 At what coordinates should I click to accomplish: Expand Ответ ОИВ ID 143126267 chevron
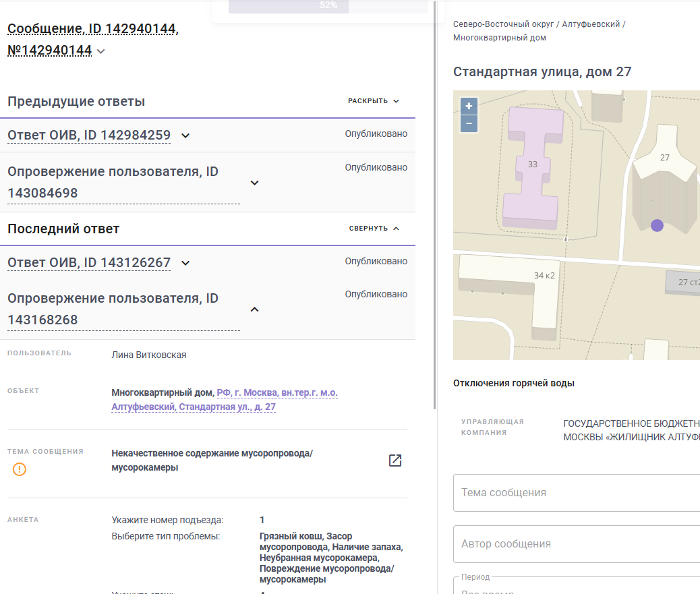pyautogui.click(x=185, y=264)
